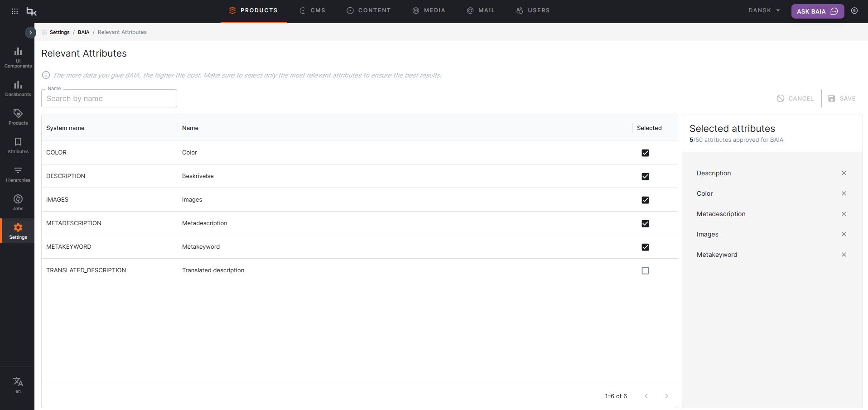Enable the TRANSLATED_DESCRIPTION checkbox
The width and height of the screenshot is (868, 410).
click(645, 271)
